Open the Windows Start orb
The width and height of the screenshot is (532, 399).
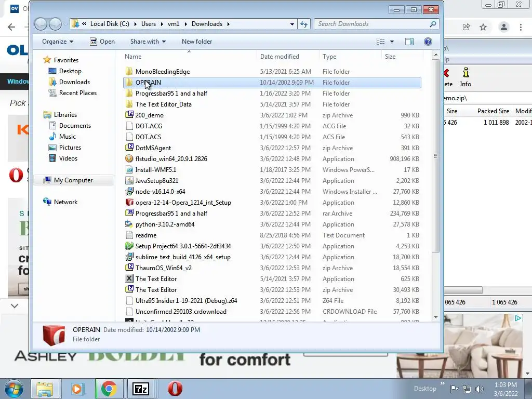pyautogui.click(x=14, y=389)
